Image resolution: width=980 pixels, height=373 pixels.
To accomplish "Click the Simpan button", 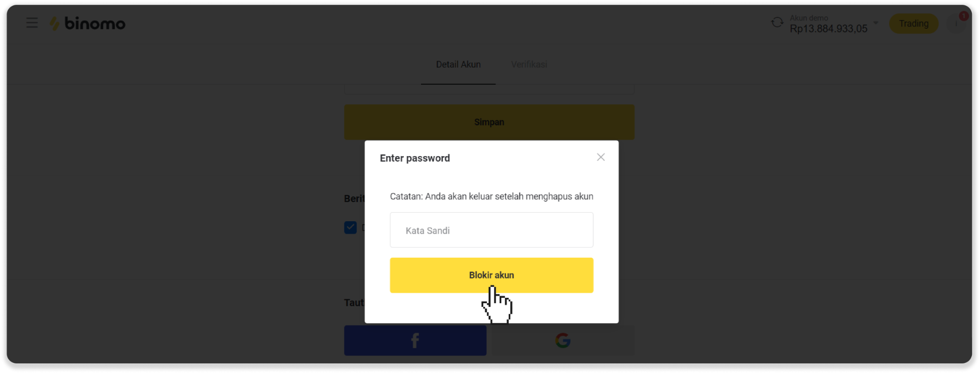I will (489, 122).
